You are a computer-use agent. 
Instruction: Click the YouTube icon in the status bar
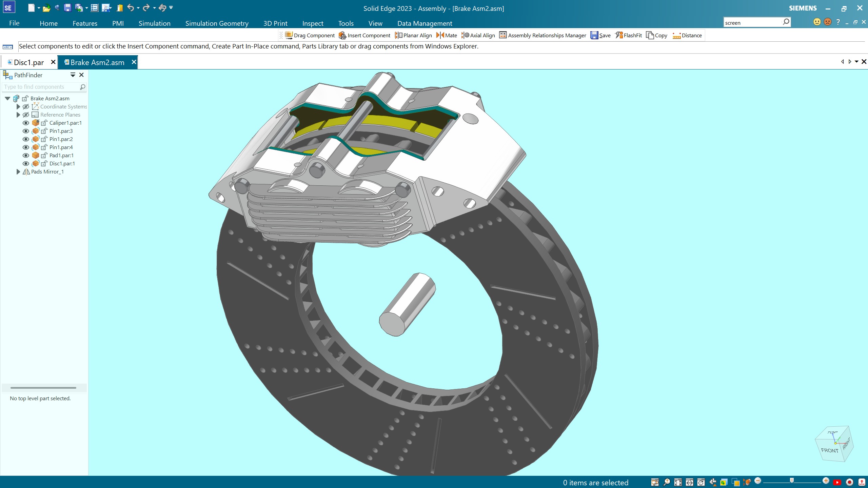837,482
